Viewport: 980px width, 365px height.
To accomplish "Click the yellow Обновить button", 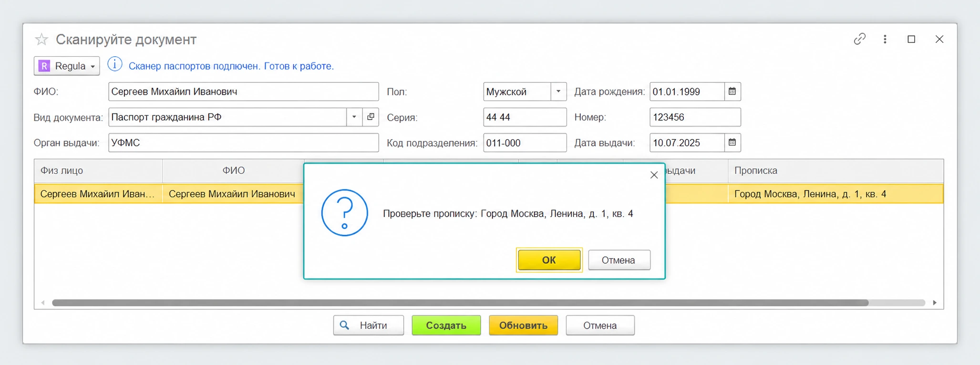I will click(523, 325).
